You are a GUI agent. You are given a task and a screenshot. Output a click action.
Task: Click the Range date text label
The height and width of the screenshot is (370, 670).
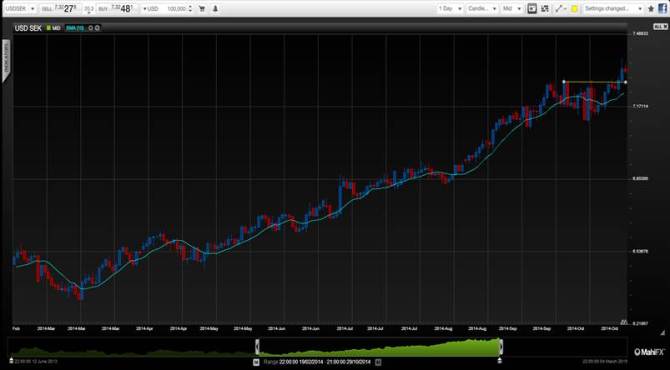click(318, 362)
